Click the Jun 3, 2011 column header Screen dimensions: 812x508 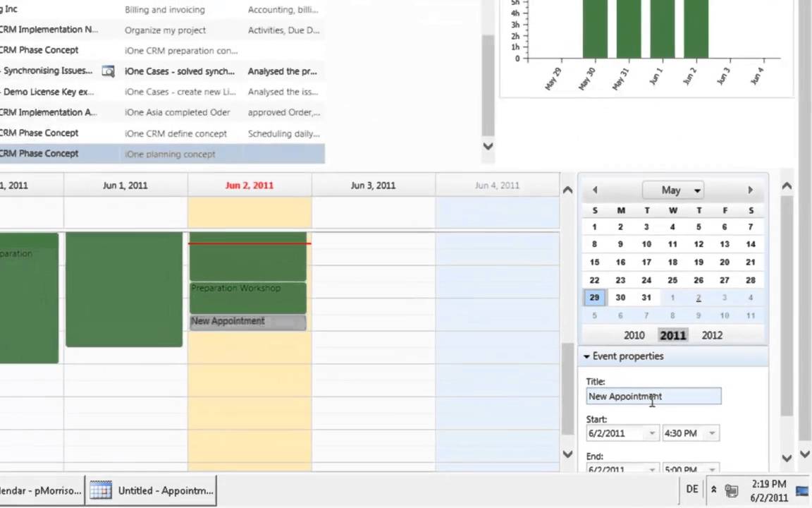374,186
